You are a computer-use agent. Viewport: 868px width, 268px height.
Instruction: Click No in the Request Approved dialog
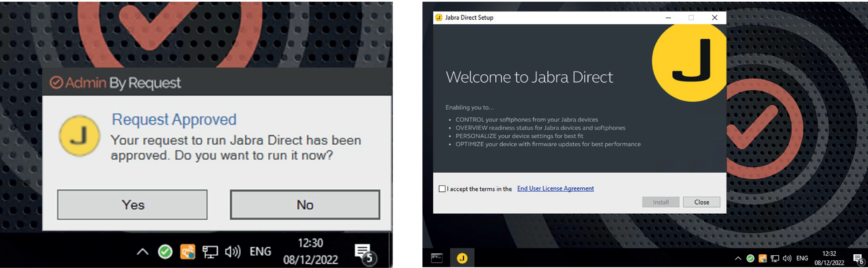(x=305, y=204)
